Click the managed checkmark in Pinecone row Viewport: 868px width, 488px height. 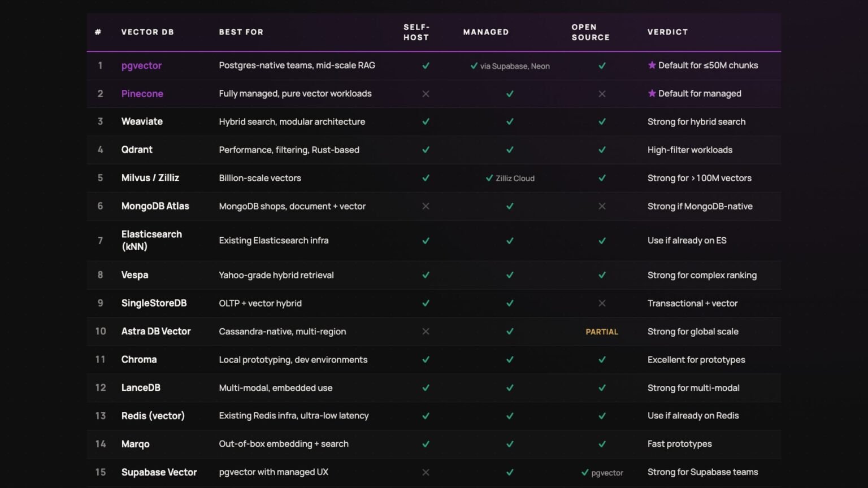point(510,94)
